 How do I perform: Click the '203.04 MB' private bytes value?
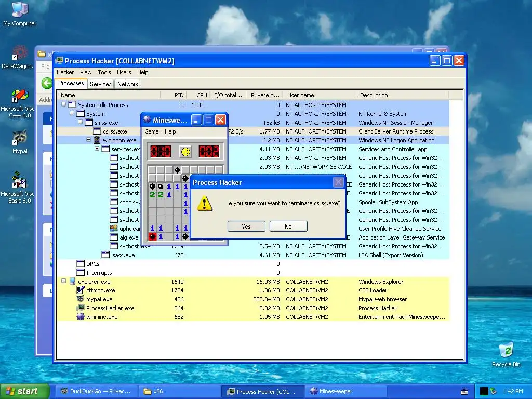[x=267, y=299]
